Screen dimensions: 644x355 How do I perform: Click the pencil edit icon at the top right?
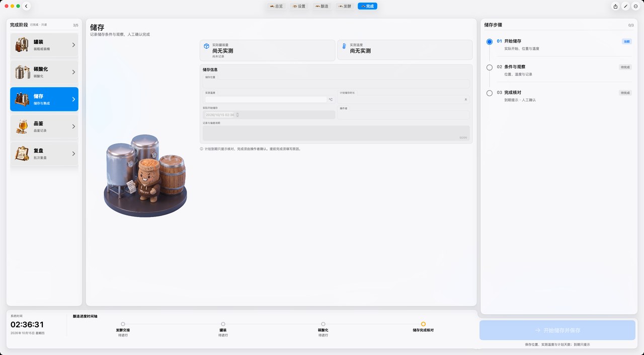625,6
